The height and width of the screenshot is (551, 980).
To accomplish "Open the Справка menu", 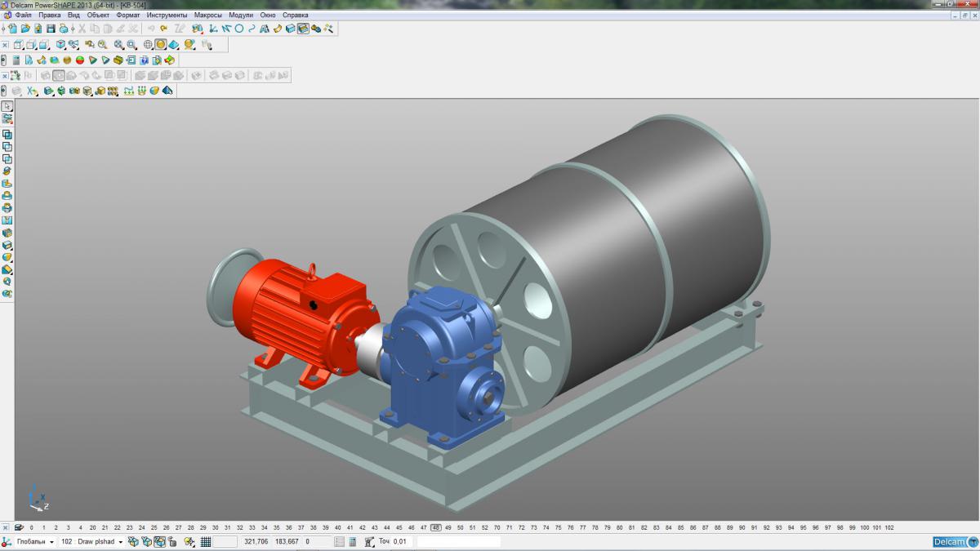I will coord(295,15).
